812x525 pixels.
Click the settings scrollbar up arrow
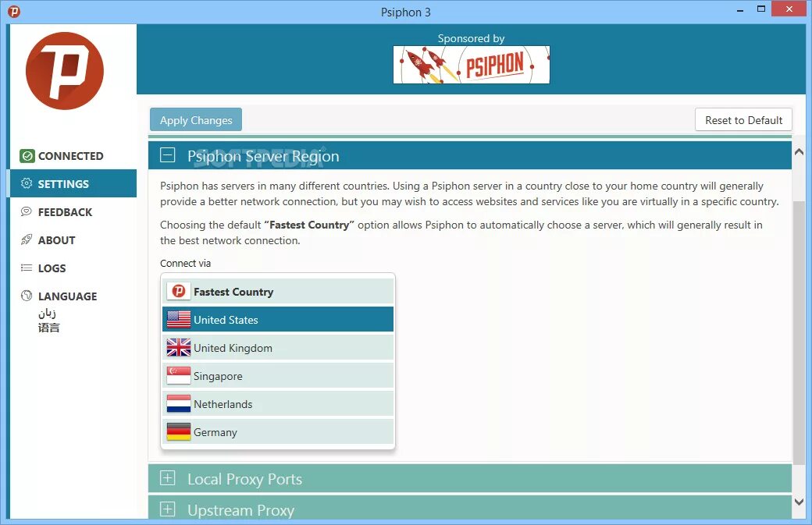(x=799, y=152)
